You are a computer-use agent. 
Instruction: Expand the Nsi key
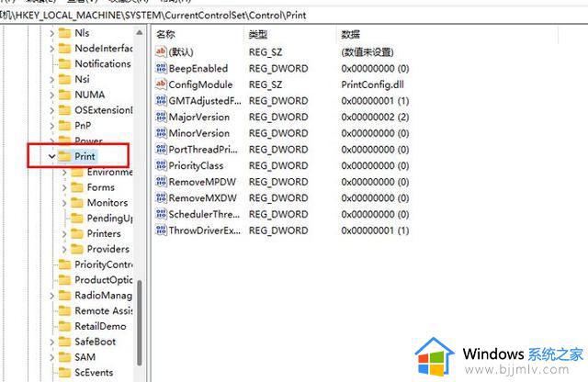[51, 80]
